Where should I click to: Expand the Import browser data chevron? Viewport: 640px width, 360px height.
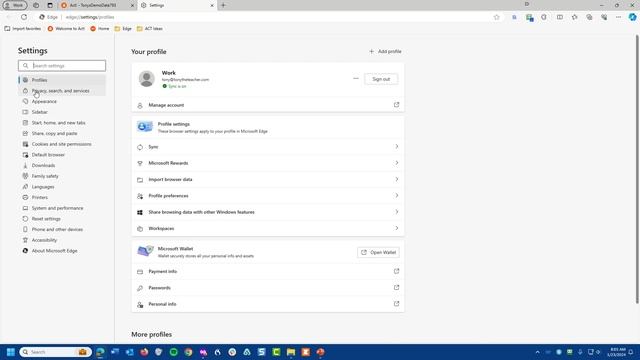coord(396,179)
